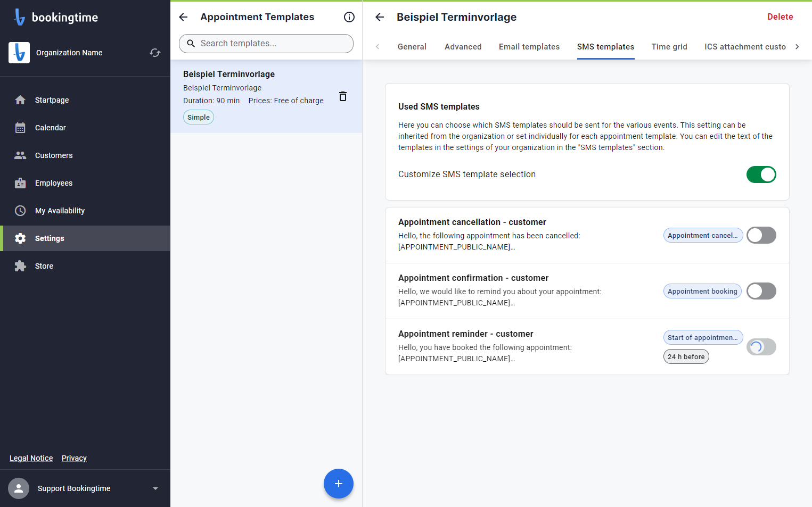Click the Organization Name avatar icon
The width and height of the screenshot is (812, 507).
(x=19, y=53)
